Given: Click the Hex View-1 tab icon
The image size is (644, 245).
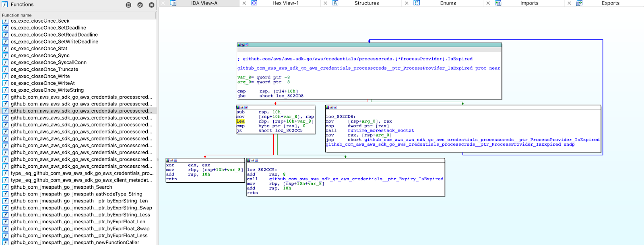Looking at the screenshot, I should point(254,3).
